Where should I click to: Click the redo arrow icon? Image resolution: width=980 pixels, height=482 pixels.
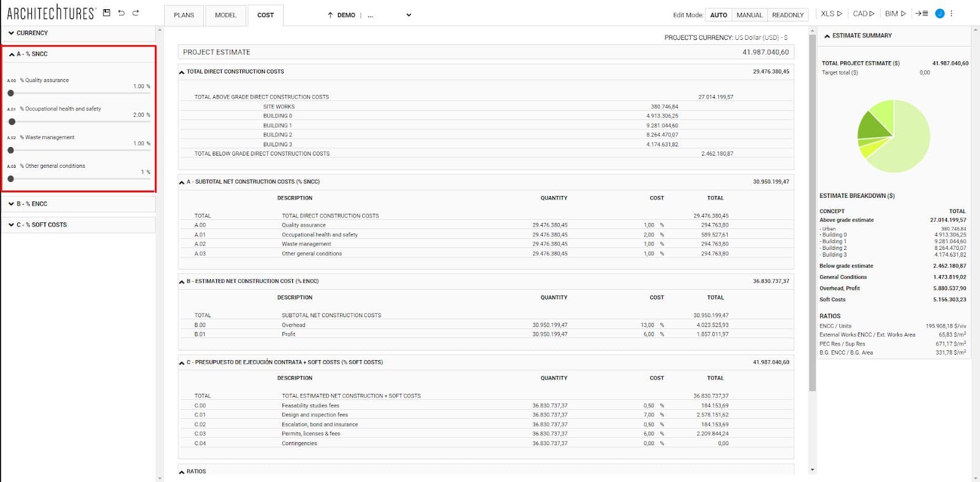click(136, 13)
